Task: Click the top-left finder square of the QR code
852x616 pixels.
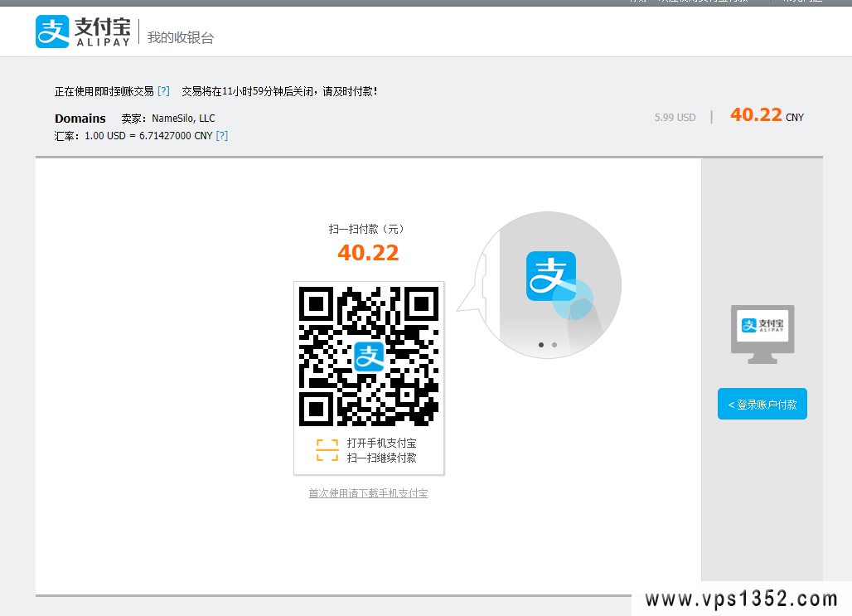Action: pyautogui.click(x=316, y=304)
